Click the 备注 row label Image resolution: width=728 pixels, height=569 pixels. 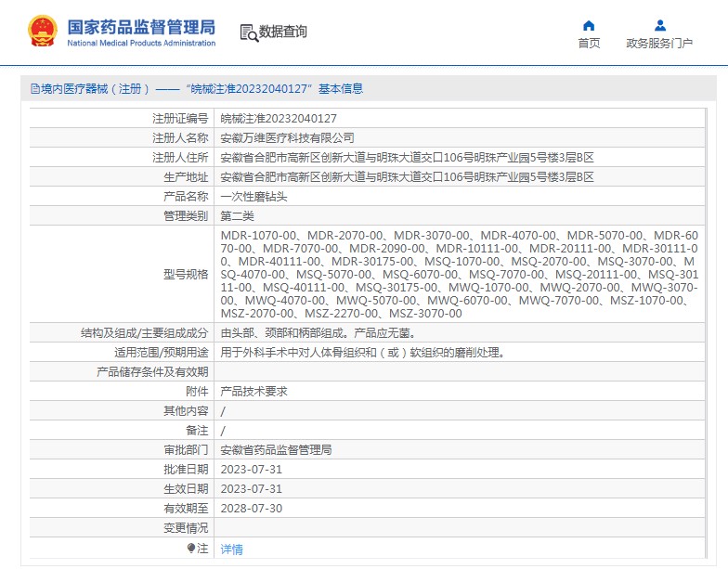pos(197,431)
